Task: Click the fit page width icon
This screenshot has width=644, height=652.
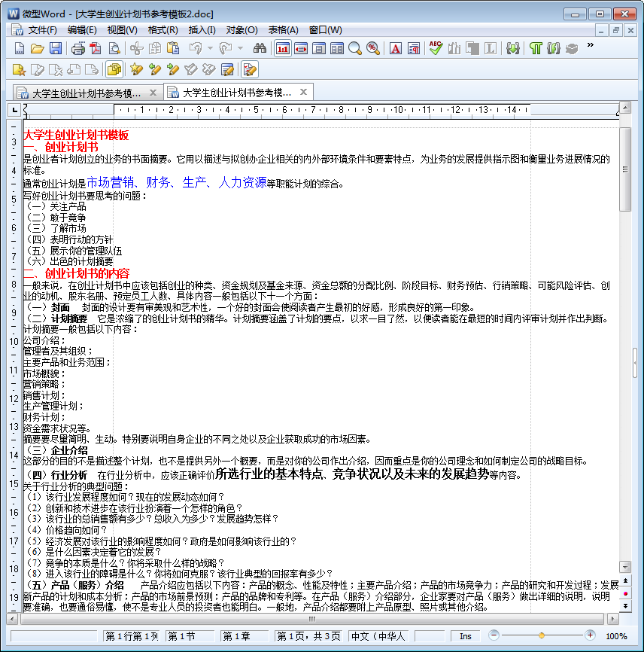Action: 301,49
